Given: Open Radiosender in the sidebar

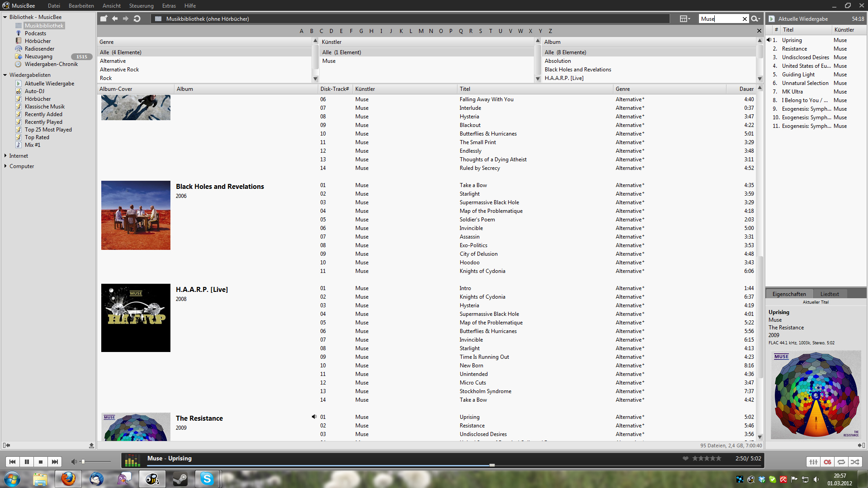Looking at the screenshot, I should point(39,49).
